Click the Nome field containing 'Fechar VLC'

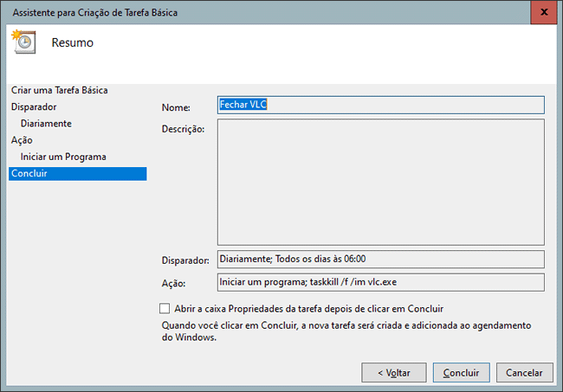tap(380, 105)
